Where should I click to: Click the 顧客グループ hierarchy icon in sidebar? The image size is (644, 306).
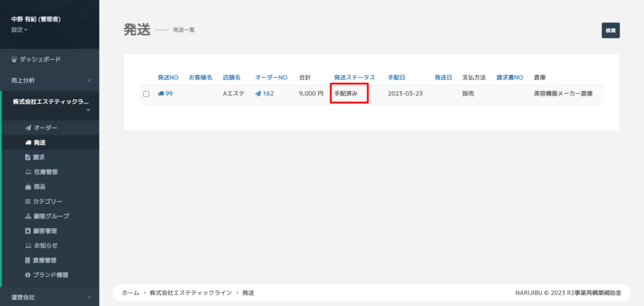pyautogui.click(x=28, y=216)
